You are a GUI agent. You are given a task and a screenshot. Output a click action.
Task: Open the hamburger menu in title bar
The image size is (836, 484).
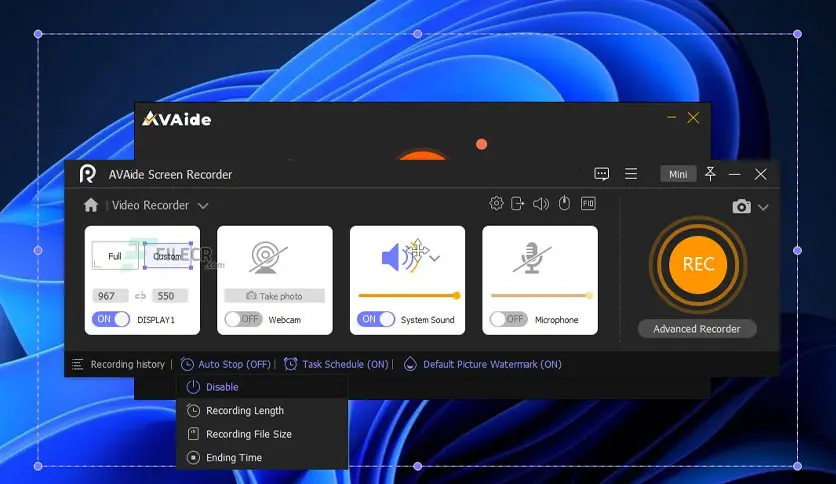point(631,174)
